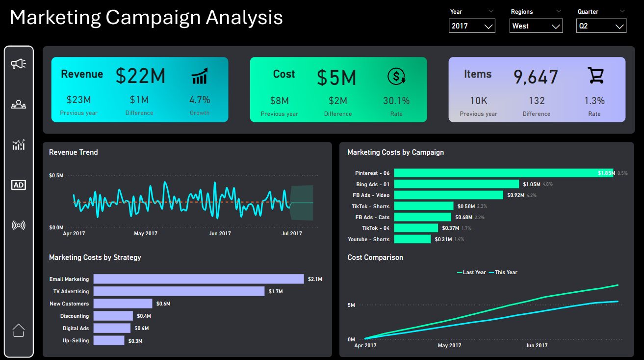Select the Pinterest - 06 campaign bar
The image size is (644, 360).
[x=504, y=173]
